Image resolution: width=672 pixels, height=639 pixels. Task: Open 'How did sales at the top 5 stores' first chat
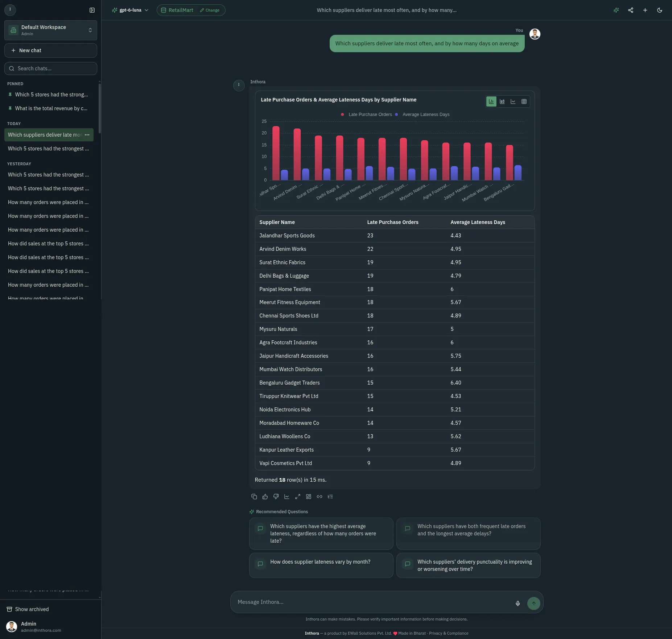point(48,244)
